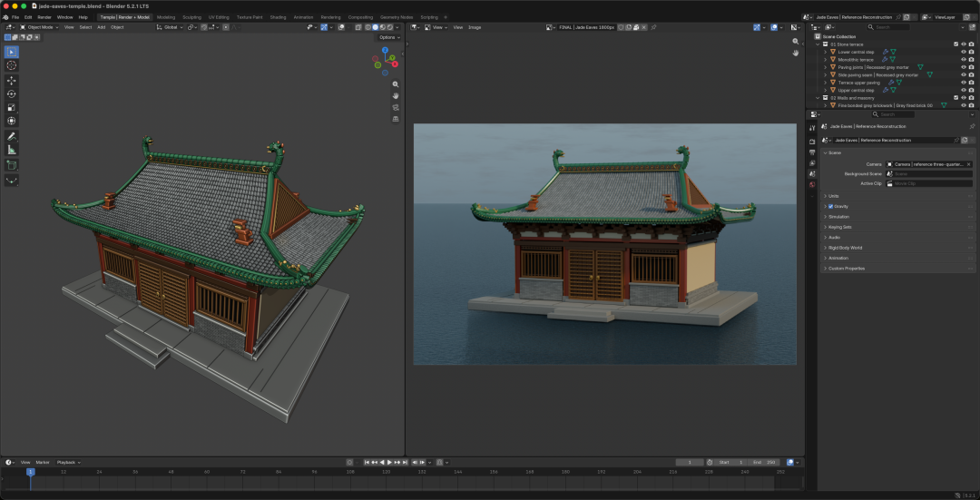Pick the Measure tool
Viewport: 980px width, 500px height.
click(x=11, y=150)
